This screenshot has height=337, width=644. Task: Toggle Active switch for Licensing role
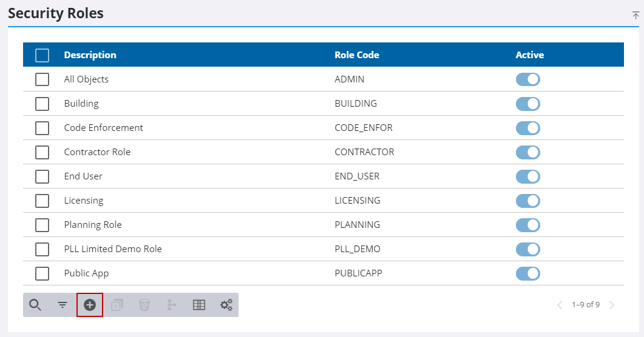click(527, 201)
